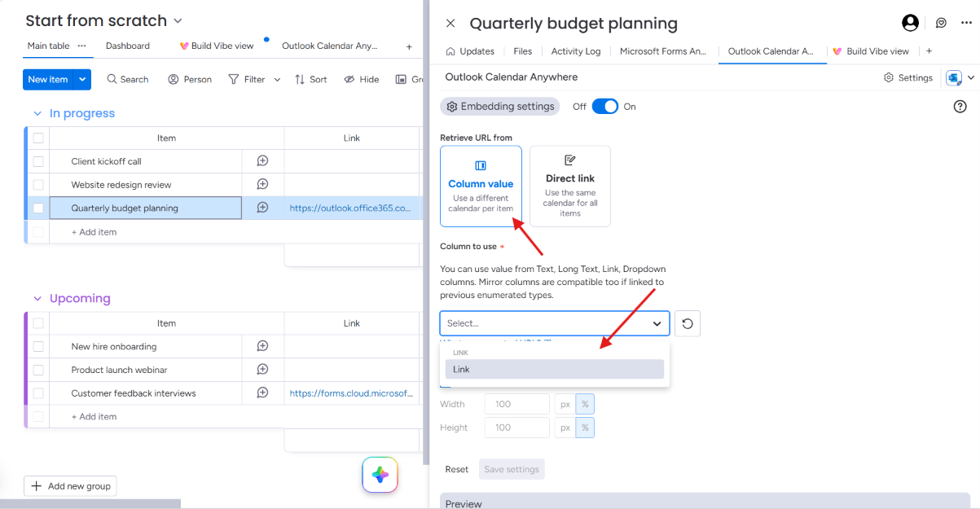Open the board's Build Vibe view tab

pyautogui.click(x=217, y=46)
